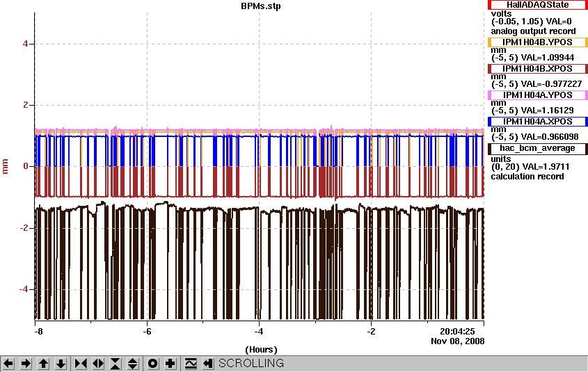Click the y-axis tick label 0

click(26, 166)
